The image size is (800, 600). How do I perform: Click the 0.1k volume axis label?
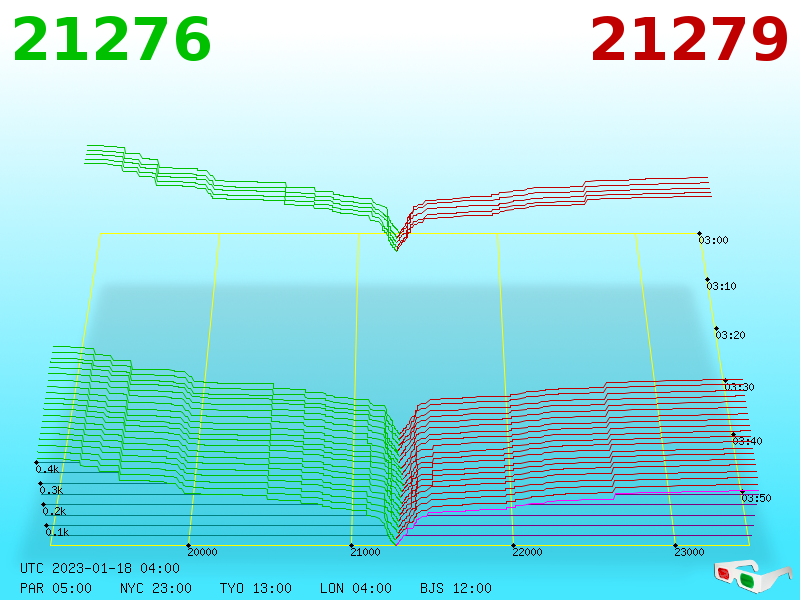[x=57, y=532]
